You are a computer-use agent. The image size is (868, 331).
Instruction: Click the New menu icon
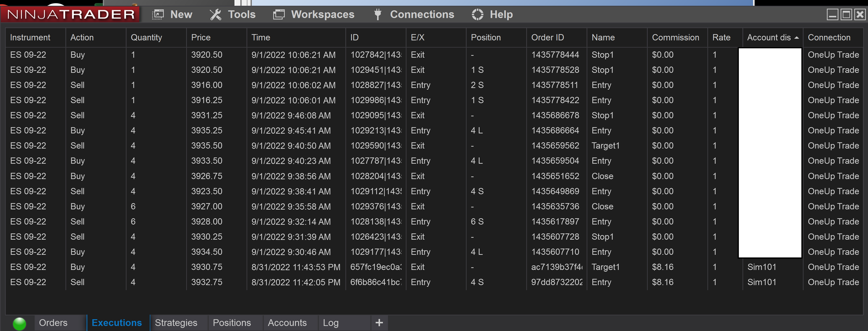click(x=158, y=14)
